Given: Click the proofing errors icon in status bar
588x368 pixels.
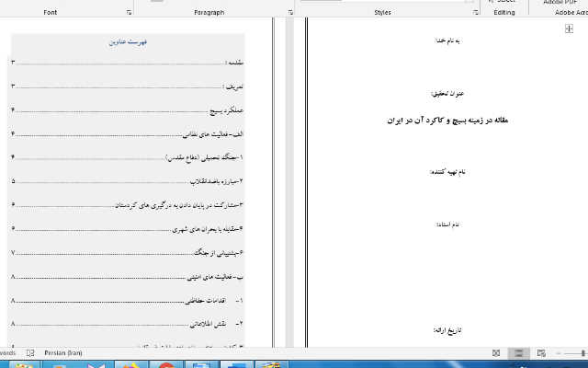Looking at the screenshot, I should coord(30,353).
